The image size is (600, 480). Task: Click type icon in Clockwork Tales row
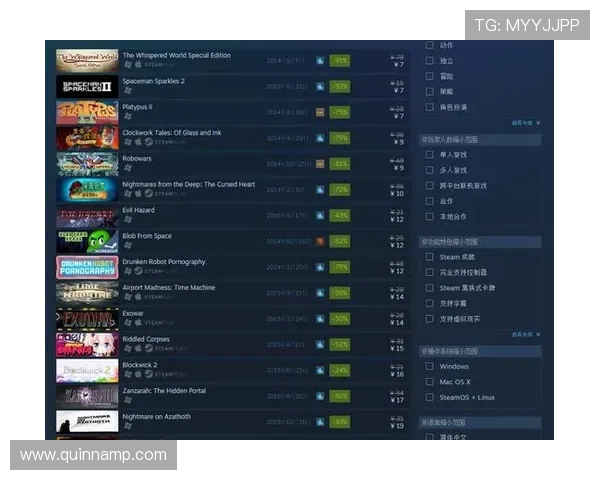[x=320, y=138]
